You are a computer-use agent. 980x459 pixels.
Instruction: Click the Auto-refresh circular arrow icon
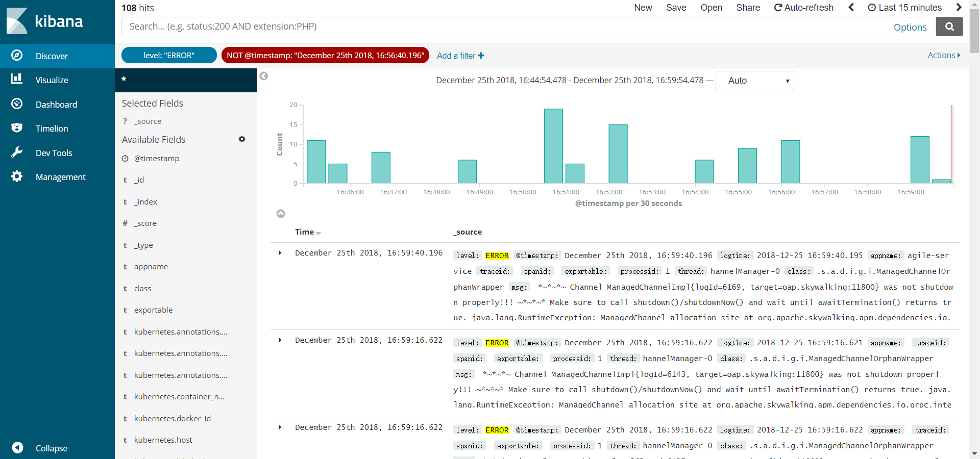click(778, 8)
